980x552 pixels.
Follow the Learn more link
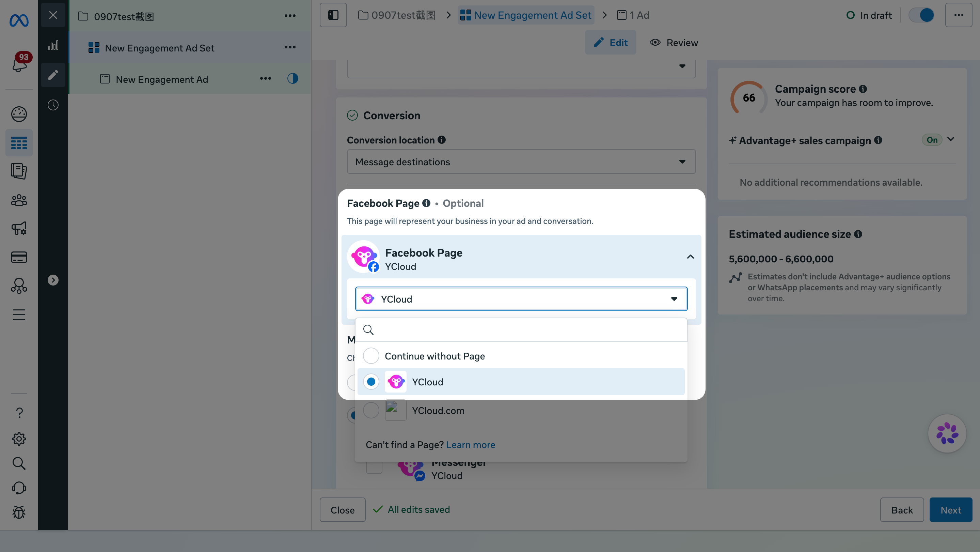(x=470, y=445)
